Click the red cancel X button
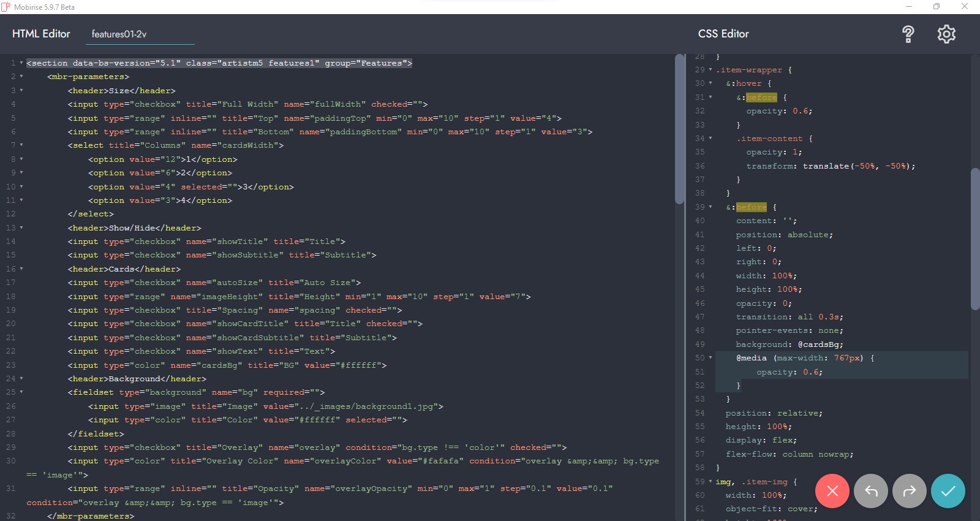 (x=832, y=491)
